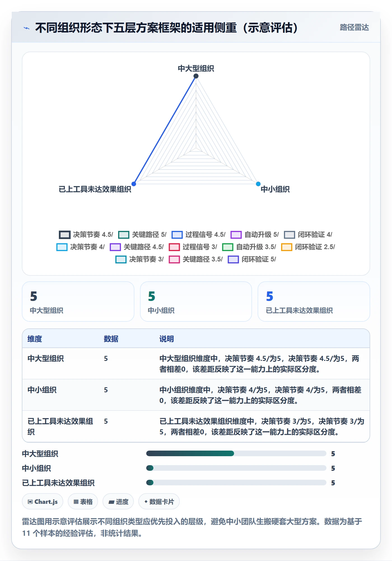Toggle legend item 决策节奏 4/
Screen dimensions: 392x561
point(80,247)
